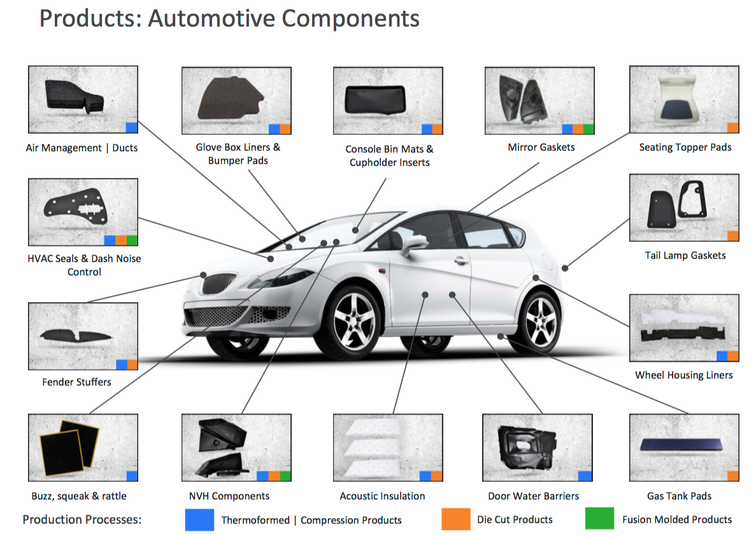Click the white car's front wheel

point(353,322)
